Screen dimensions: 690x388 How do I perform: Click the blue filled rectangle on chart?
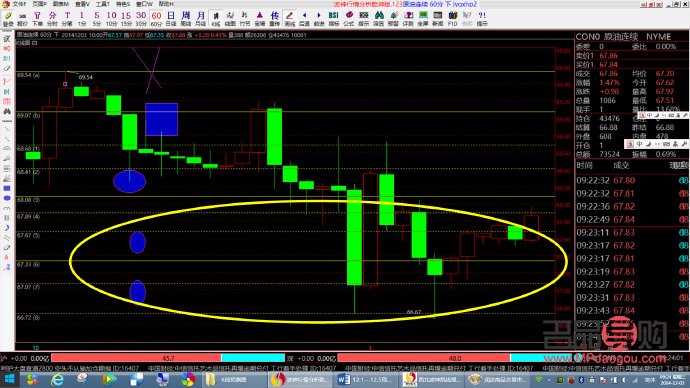[161, 119]
